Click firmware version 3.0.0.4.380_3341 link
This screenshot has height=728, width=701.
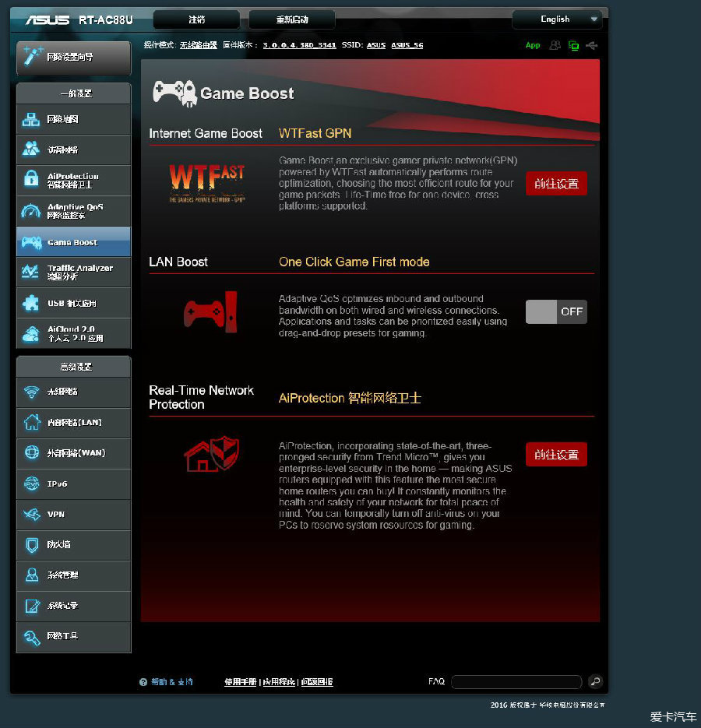click(x=299, y=45)
